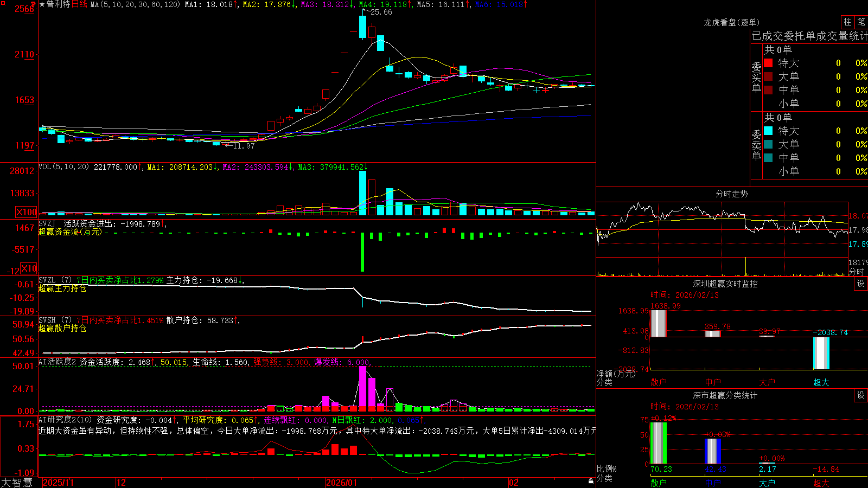868x488 pixels.
Task: Click the 2026/01 date marker on time axis
Action: click(x=342, y=483)
